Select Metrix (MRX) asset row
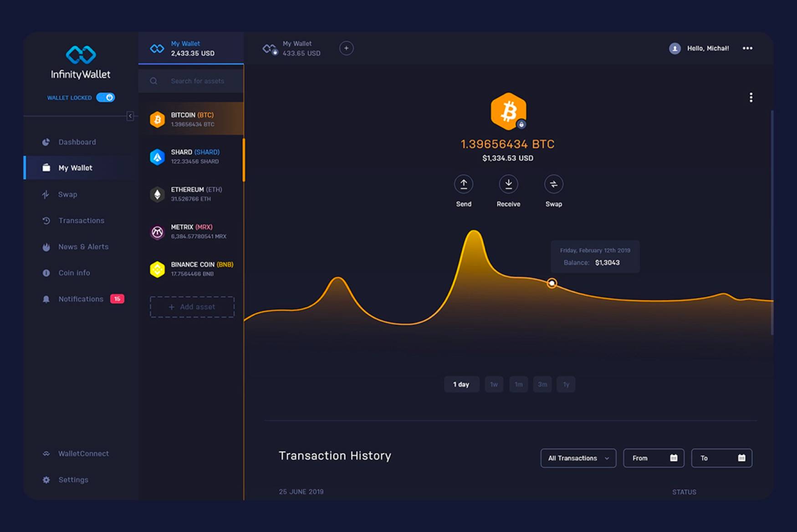 [191, 231]
